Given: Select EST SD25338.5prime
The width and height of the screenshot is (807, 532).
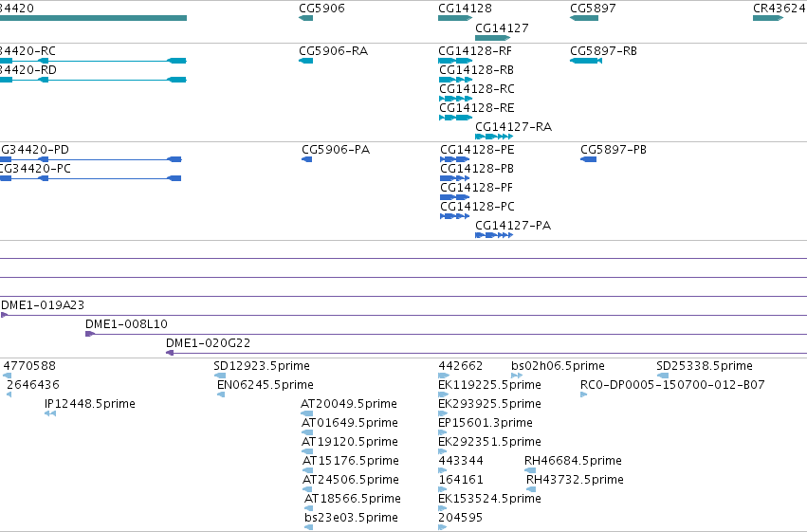Looking at the screenshot, I should [662, 376].
